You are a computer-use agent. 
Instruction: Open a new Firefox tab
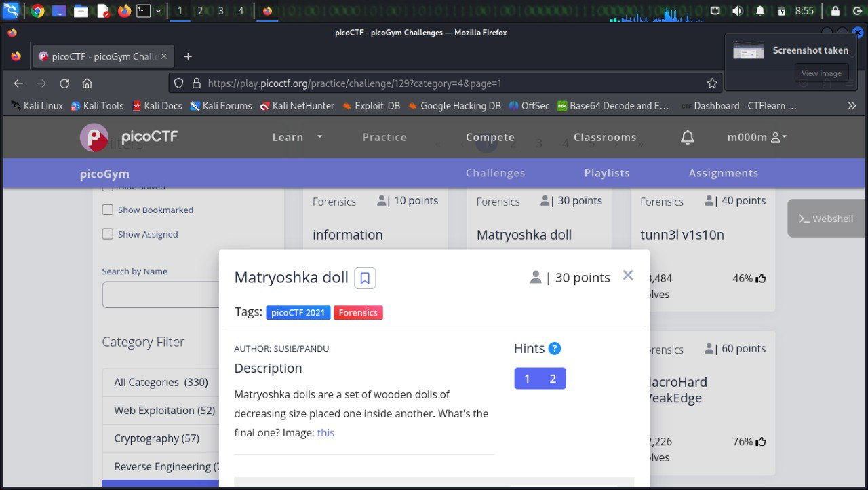point(188,56)
